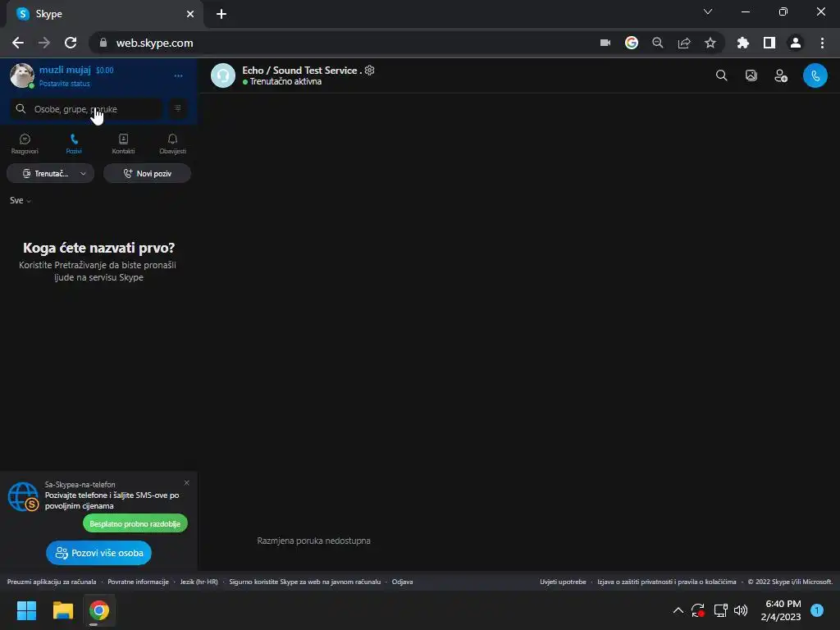Open the clock showing 6:40 PM
840x630 pixels.
point(781,610)
